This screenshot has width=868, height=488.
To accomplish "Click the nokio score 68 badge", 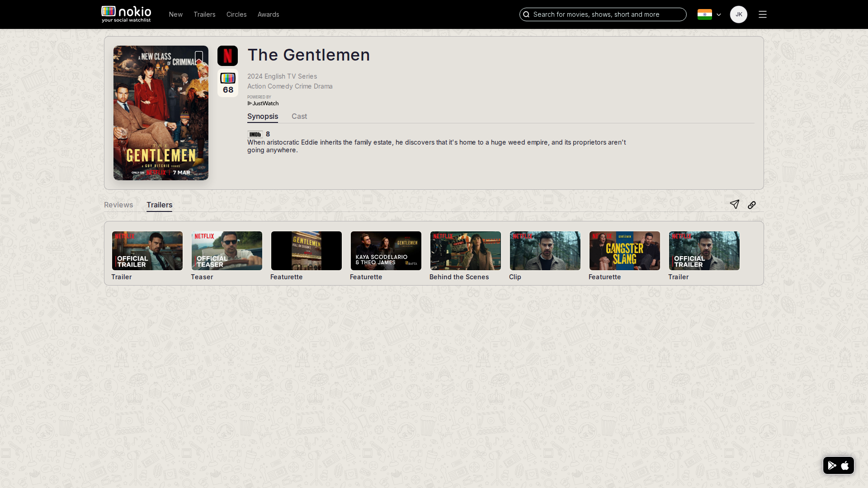I will click(228, 84).
